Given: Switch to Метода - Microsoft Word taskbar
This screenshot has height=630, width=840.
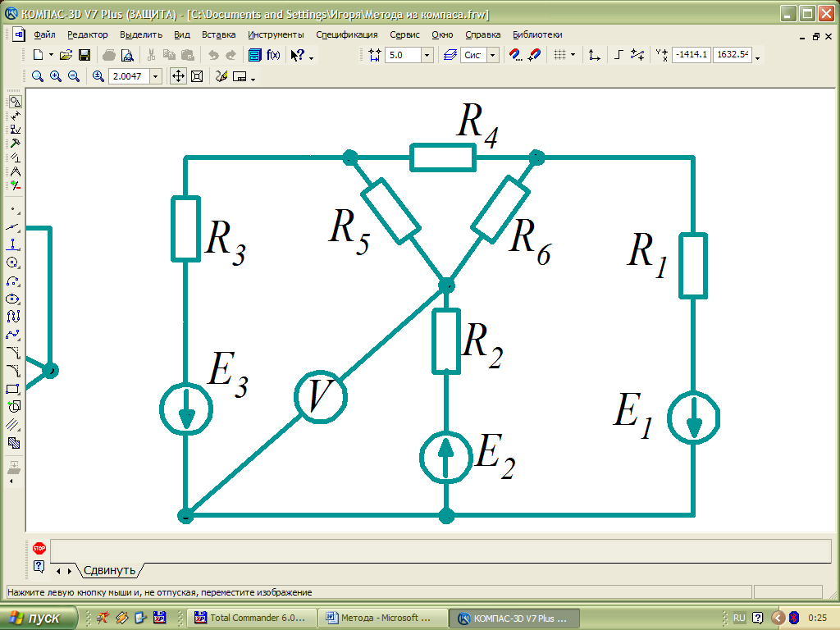Looking at the screenshot, I should (382, 618).
